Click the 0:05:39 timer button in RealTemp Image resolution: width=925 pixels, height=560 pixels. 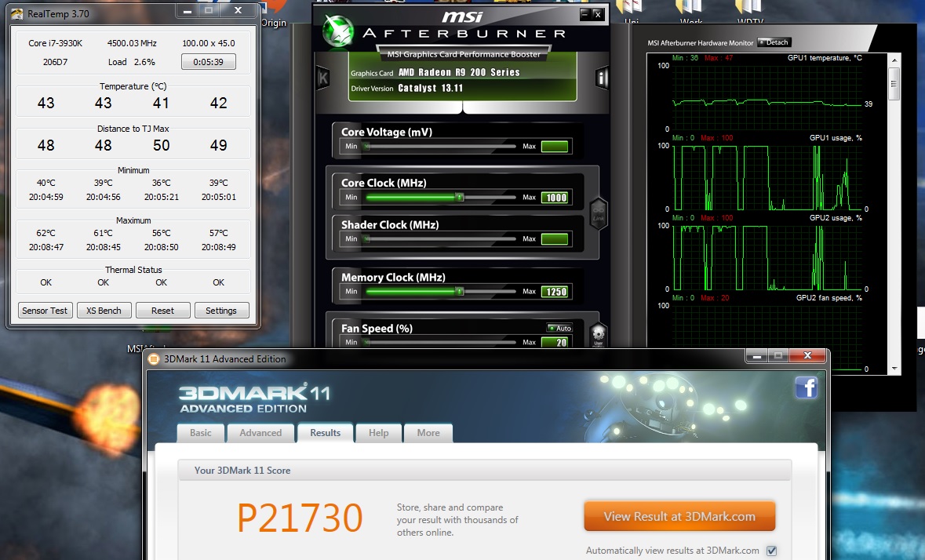(x=208, y=61)
